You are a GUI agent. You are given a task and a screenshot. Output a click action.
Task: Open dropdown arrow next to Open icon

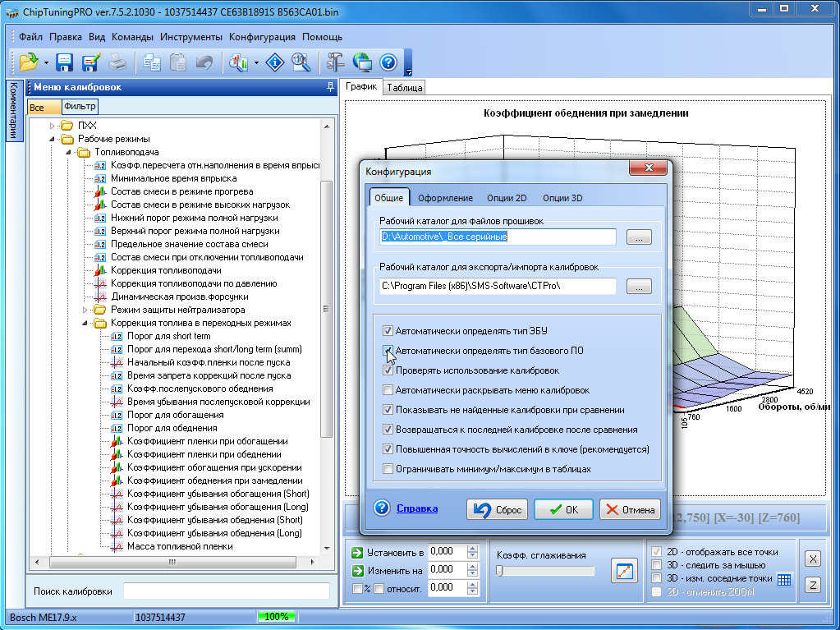click(46, 63)
